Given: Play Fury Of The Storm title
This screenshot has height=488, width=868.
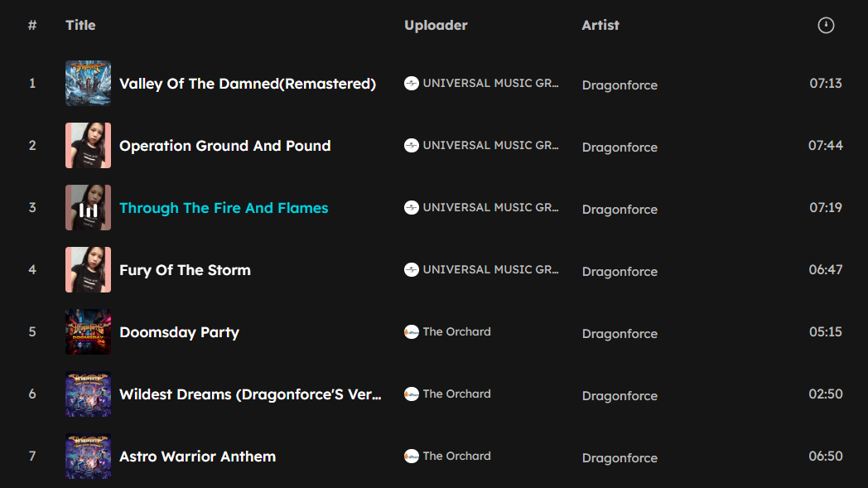Looking at the screenshot, I should pos(185,270).
